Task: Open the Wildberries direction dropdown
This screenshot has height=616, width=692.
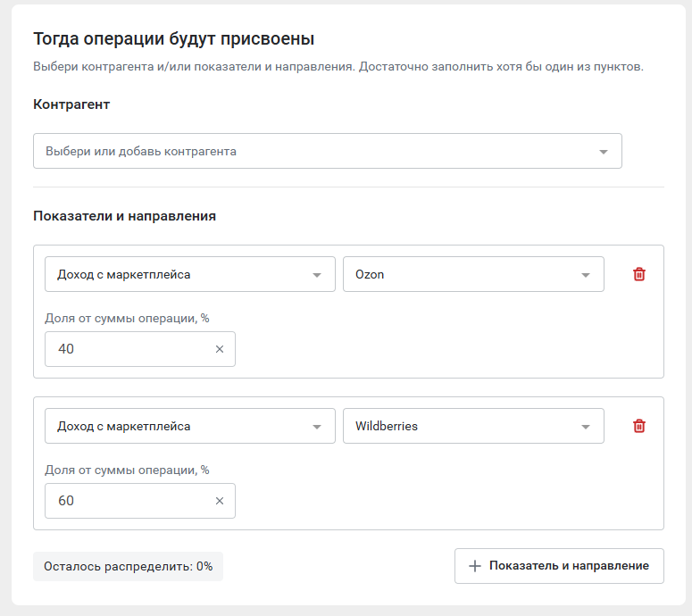Action: 473,426
